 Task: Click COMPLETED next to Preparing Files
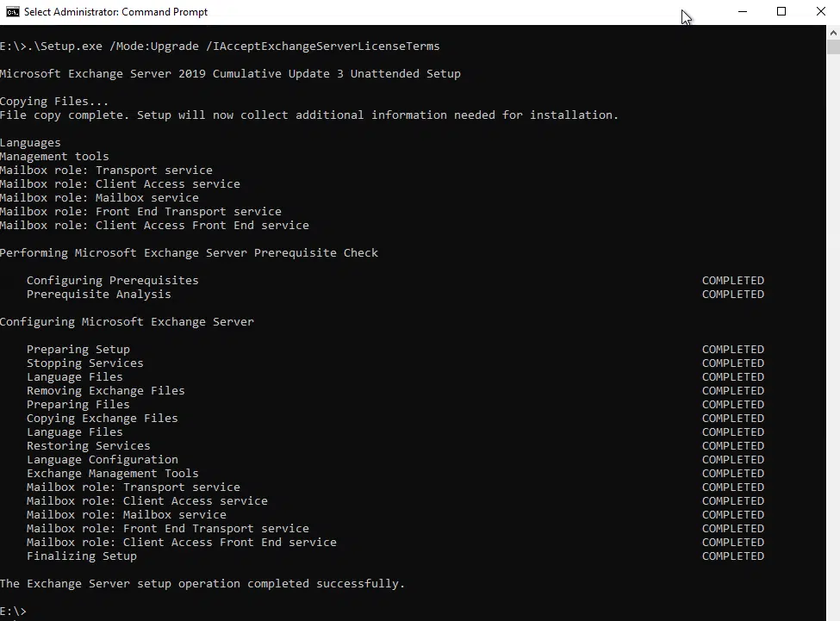733,405
